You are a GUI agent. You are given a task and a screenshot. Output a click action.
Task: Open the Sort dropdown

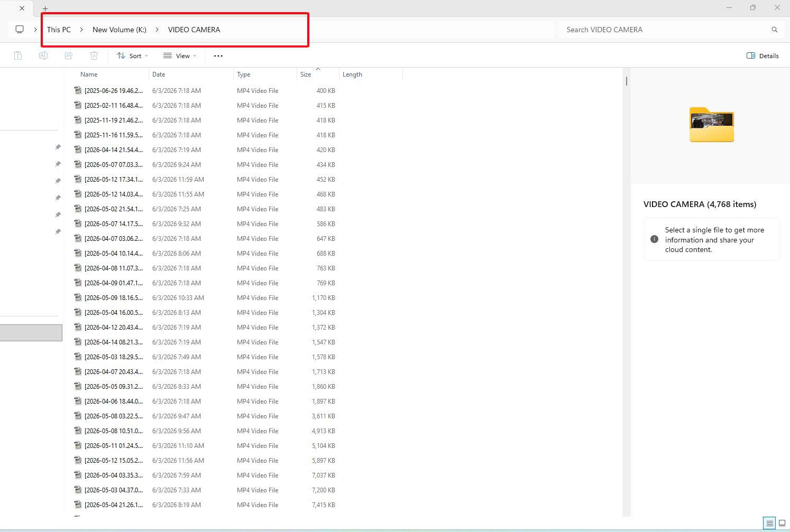(x=133, y=55)
